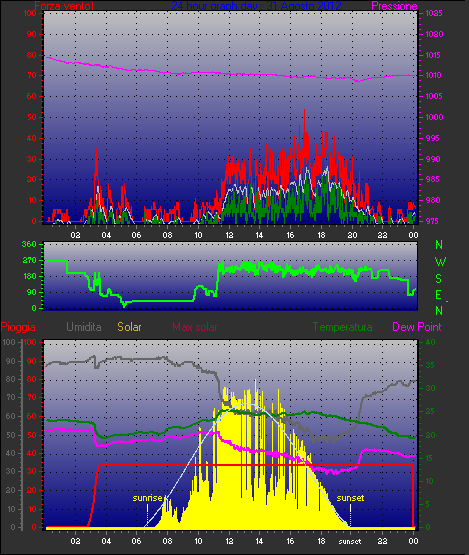The height and width of the screenshot is (555, 469).
Task: Select the 'S' compass direction letter
Action: click(439, 279)
